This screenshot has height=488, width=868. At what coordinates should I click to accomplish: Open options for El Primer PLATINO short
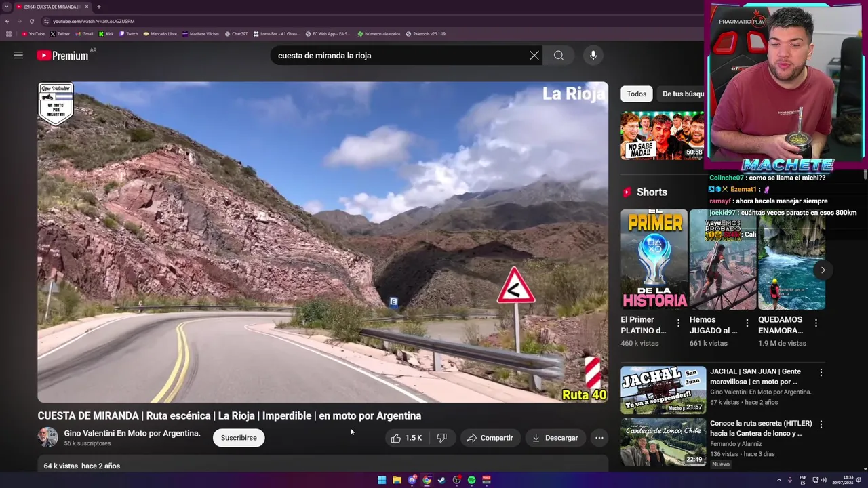[x=678, y=323]
